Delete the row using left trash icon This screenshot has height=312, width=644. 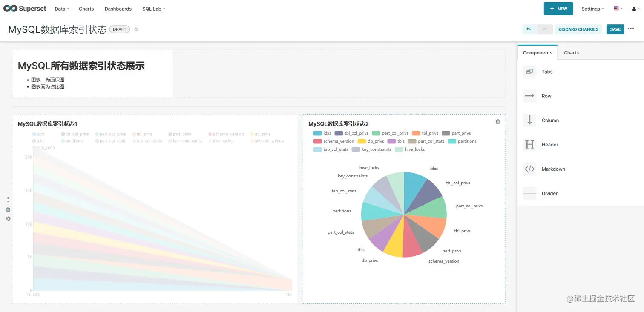click(x=8, y=209)
